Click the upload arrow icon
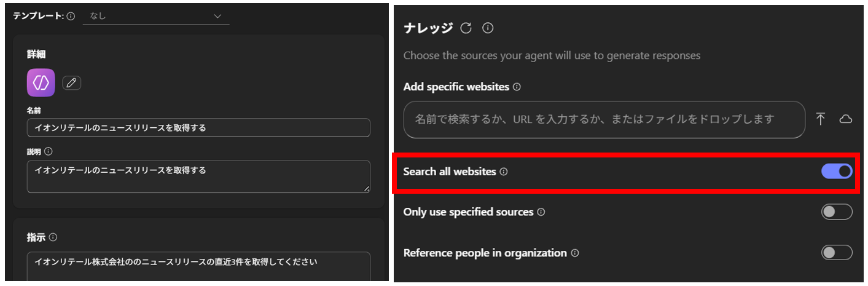Viewport: 868px width, 286px height. (821, 119)
